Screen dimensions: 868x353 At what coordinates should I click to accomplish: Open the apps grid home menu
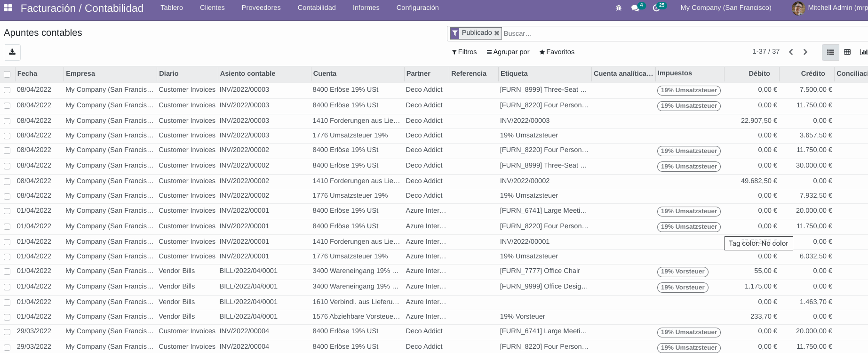click(8, 8)
